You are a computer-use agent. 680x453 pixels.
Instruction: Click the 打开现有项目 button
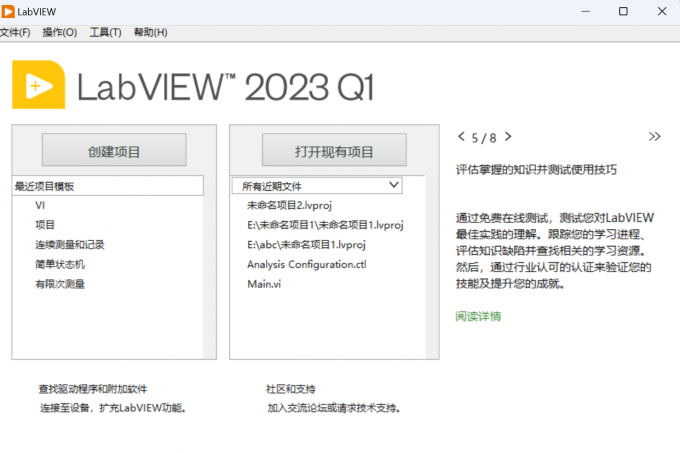(x=334, y=150)
